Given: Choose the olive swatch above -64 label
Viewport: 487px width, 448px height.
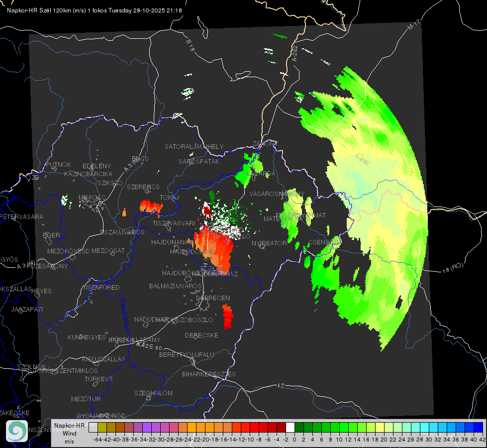Looking at the screenshot, I should (x=102, y=427).
